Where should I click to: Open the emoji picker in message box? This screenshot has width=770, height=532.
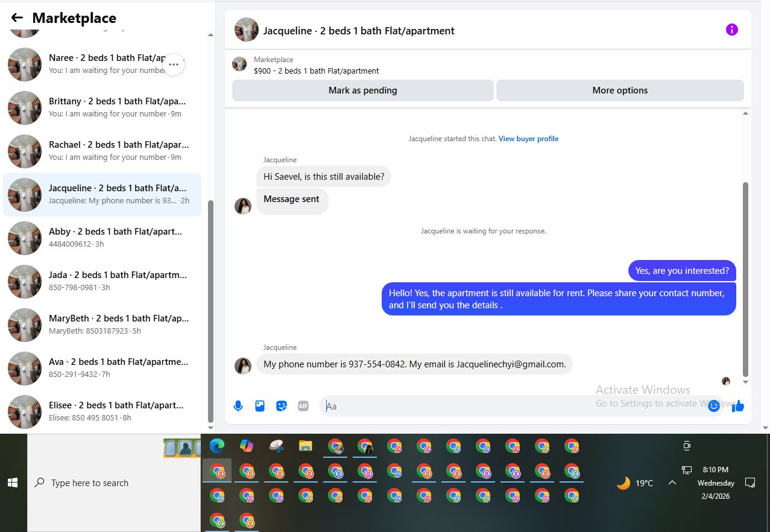point(714,406)
